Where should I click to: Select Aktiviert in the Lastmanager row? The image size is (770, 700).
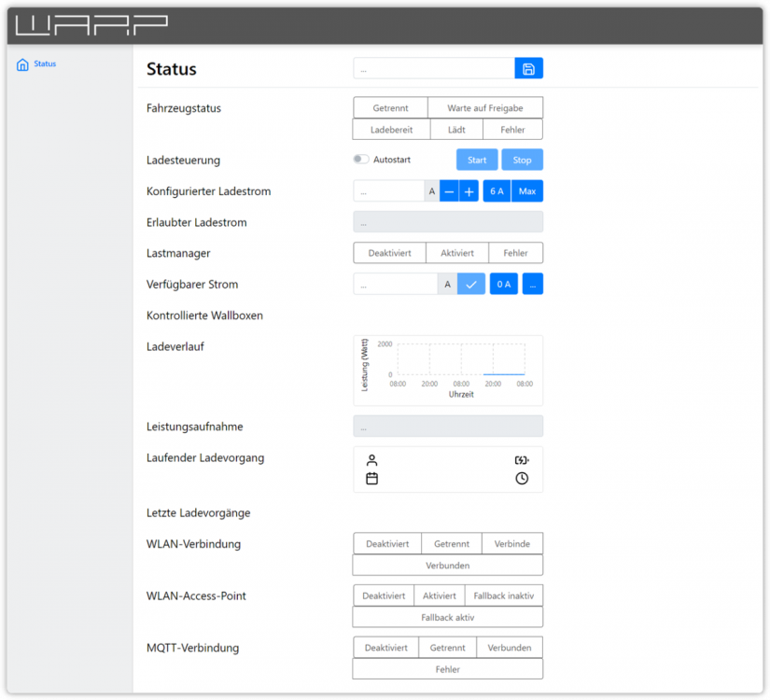coord(457,253)
